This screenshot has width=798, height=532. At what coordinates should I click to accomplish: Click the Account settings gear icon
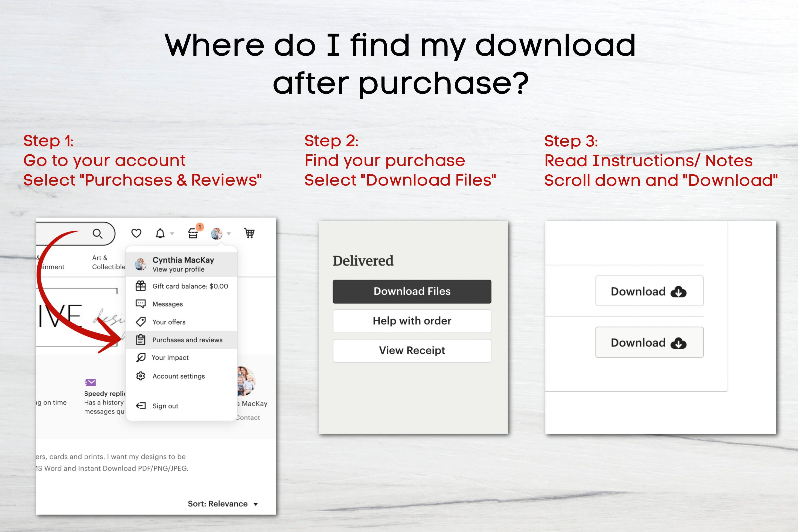pyautogui.click(x=140, y=376)
